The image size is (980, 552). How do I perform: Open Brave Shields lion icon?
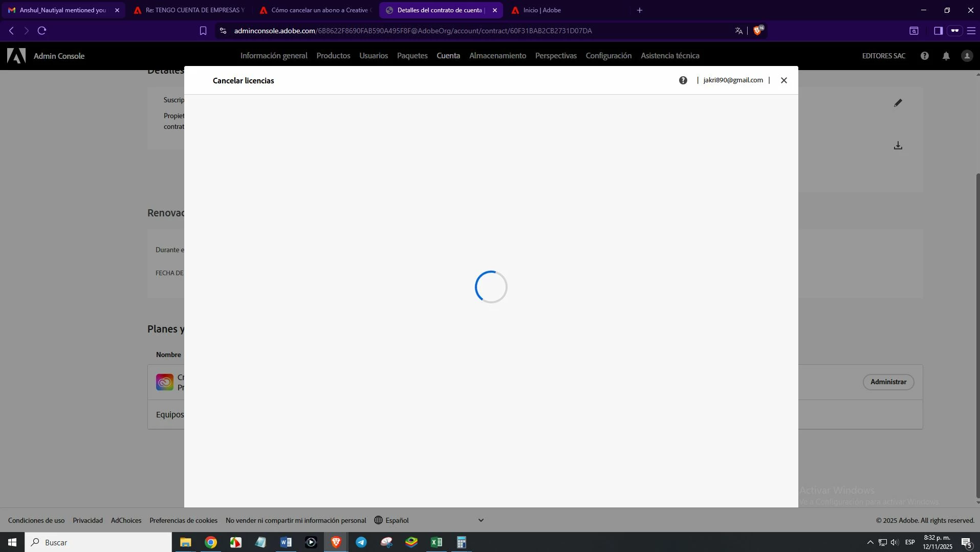pos(758,30)
